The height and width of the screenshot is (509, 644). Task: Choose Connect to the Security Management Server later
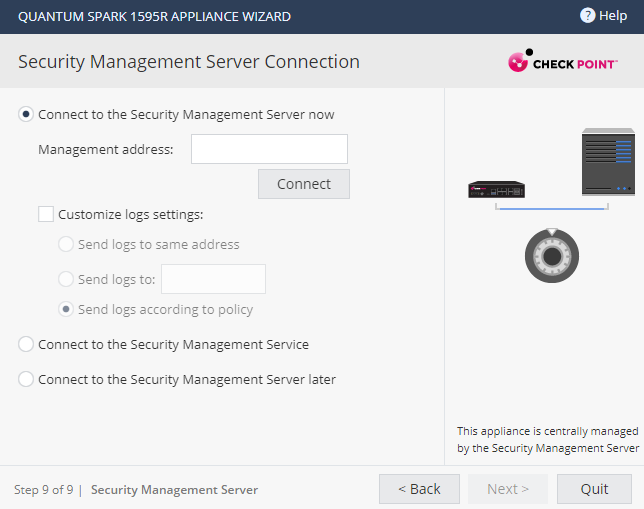click(x=26, y=379)
